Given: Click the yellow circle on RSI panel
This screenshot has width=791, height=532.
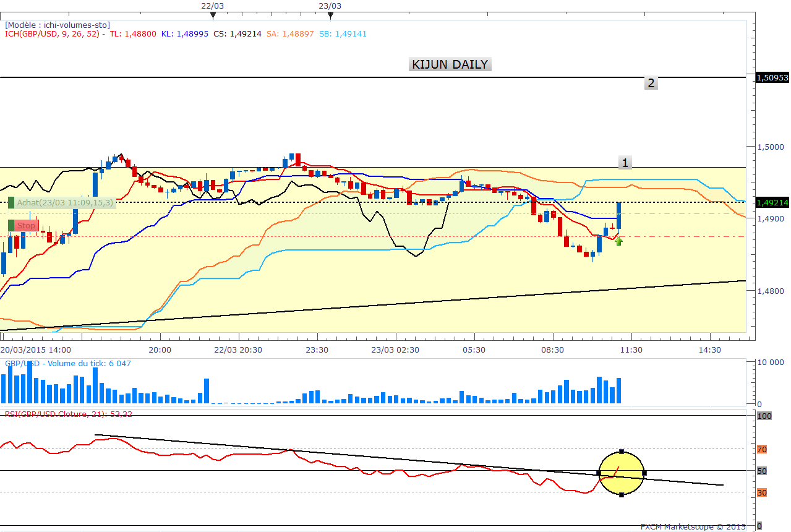Looking at the screenshot, I should point(622,473).
